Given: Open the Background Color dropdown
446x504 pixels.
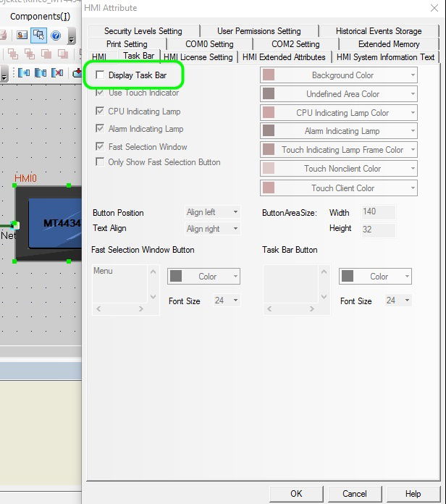Looking at the screenshot, I should click(x=339, y=75).
